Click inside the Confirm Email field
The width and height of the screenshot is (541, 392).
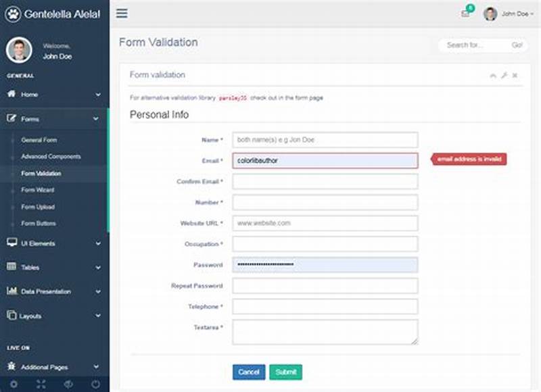(325, 181)
